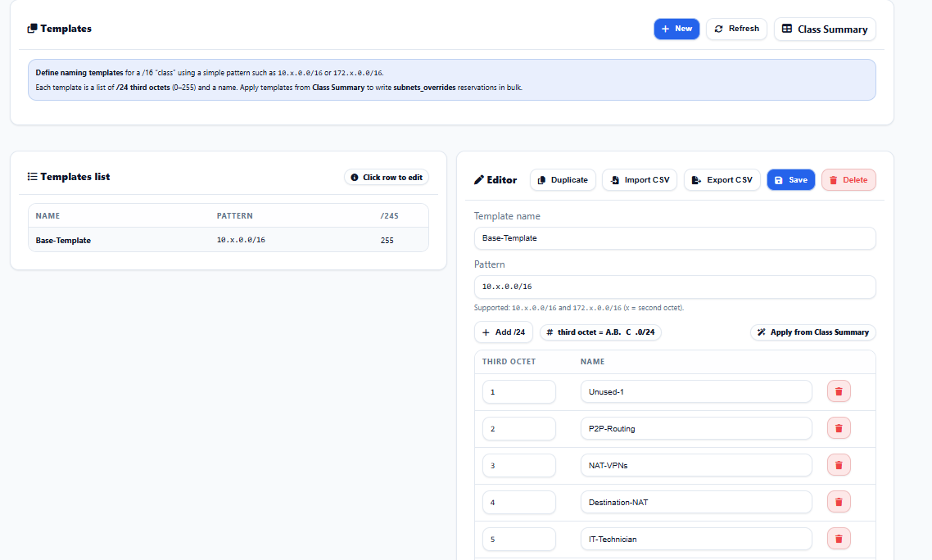Click the NAME column header in Templates list
Viewport: 932px width, 560px height.
(x=48, y=216)
